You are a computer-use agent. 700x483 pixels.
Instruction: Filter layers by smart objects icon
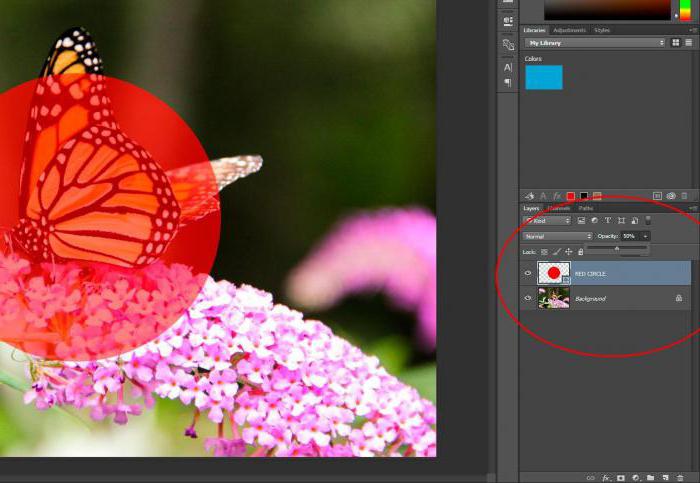(634, 221)
